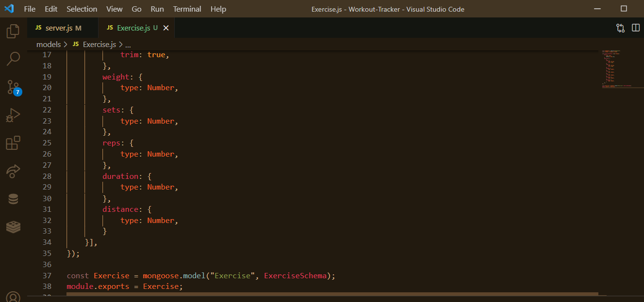Click the breadcrumb ellipsis symbol entry
The width and height of the screenshot is (644, 302).
[x=128, y=45]
